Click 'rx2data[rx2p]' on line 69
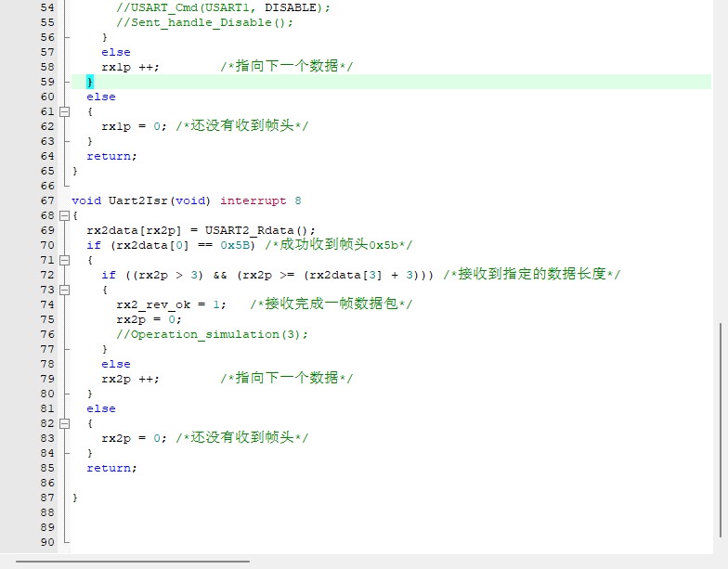Screen dimensions: 728x569 (134, 230)
